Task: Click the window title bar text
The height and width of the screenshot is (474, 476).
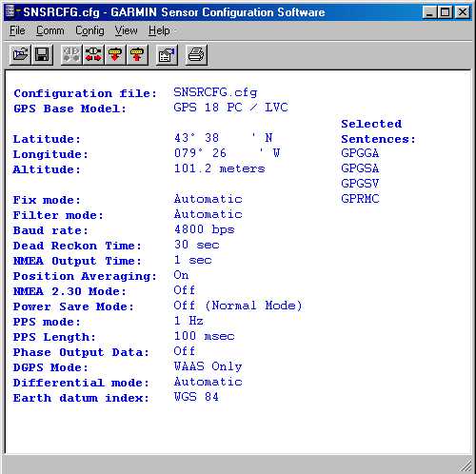Action: point(174,12)
